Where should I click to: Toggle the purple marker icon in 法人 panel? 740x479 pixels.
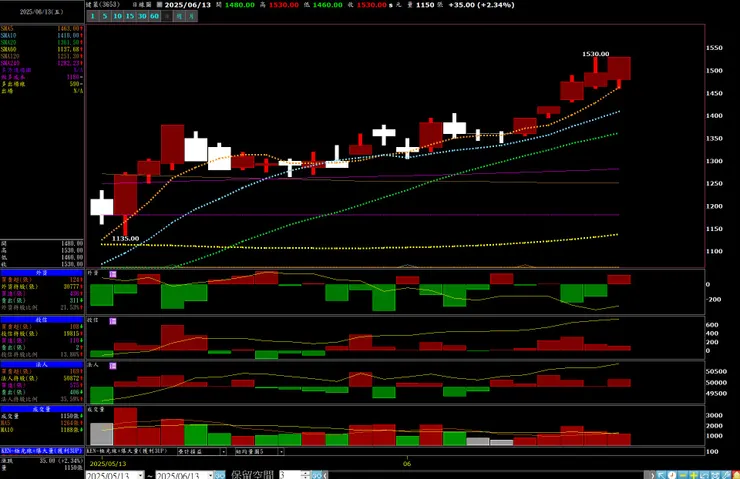[113, 366]
